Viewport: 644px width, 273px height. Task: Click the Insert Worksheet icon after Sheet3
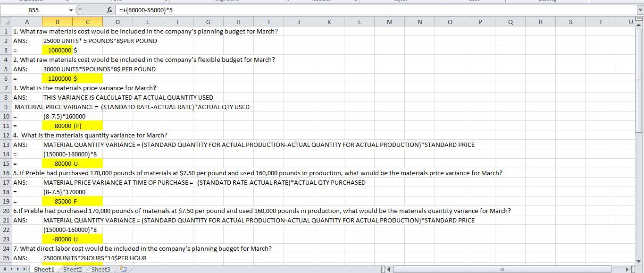coord(123,269)
